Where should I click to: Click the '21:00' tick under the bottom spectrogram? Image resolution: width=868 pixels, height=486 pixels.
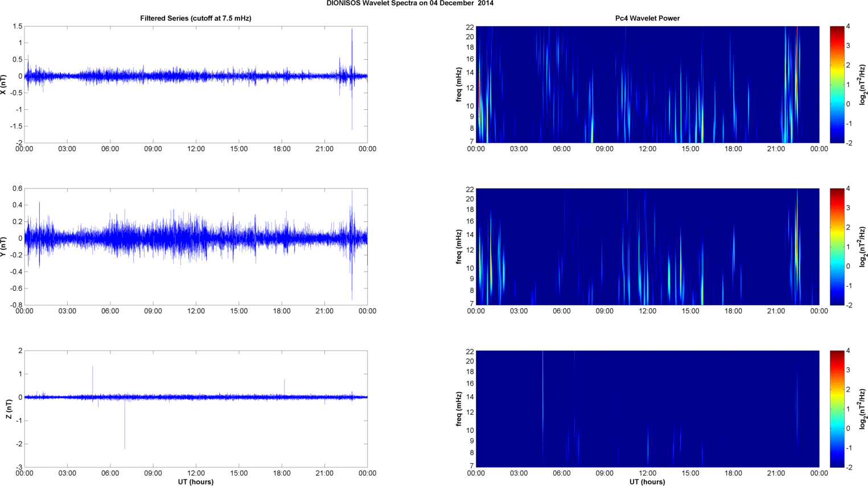776,473
